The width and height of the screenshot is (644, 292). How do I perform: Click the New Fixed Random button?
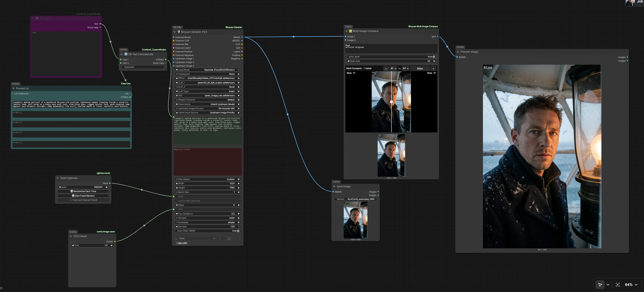(83, 196)
